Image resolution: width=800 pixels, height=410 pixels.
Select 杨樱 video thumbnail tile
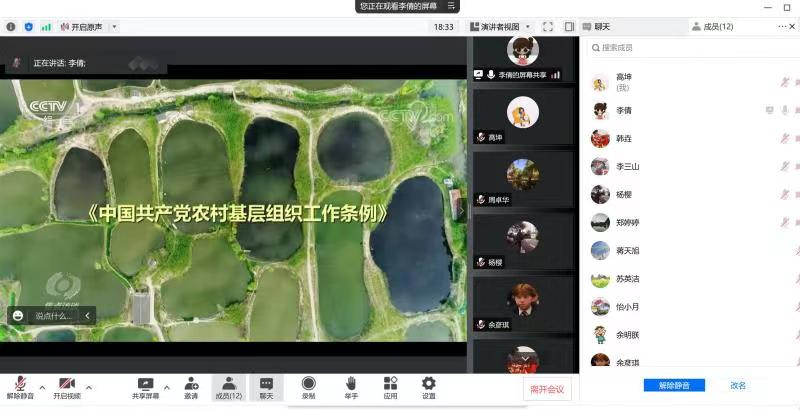tap(523, 241)
